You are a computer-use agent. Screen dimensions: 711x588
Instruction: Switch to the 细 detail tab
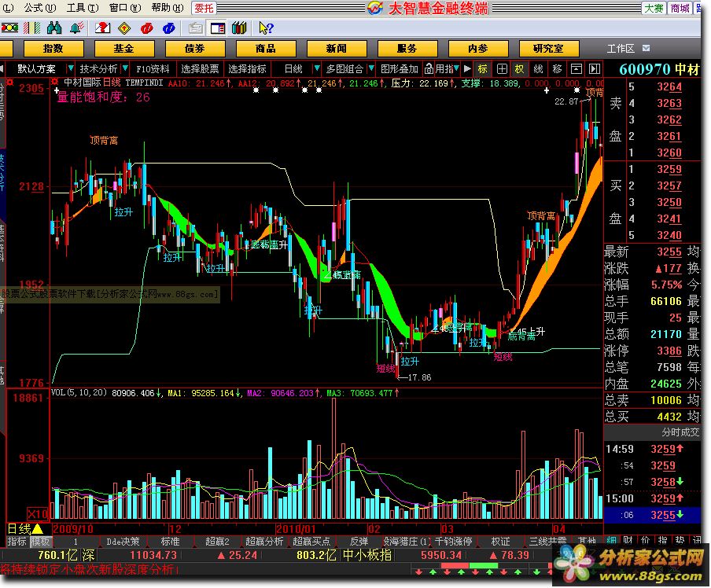pos(612,540)
